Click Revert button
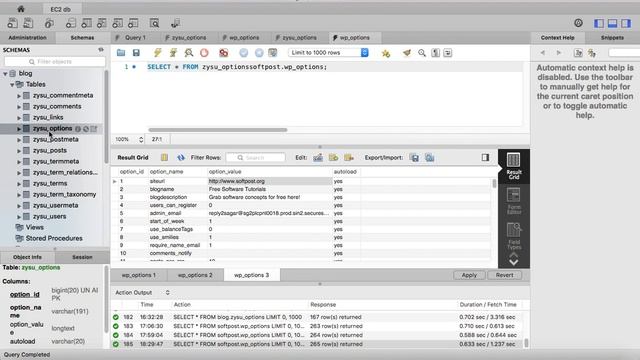The height and width of the screenshot is (360, 640). pyautogui.click(x=504, y=275)
